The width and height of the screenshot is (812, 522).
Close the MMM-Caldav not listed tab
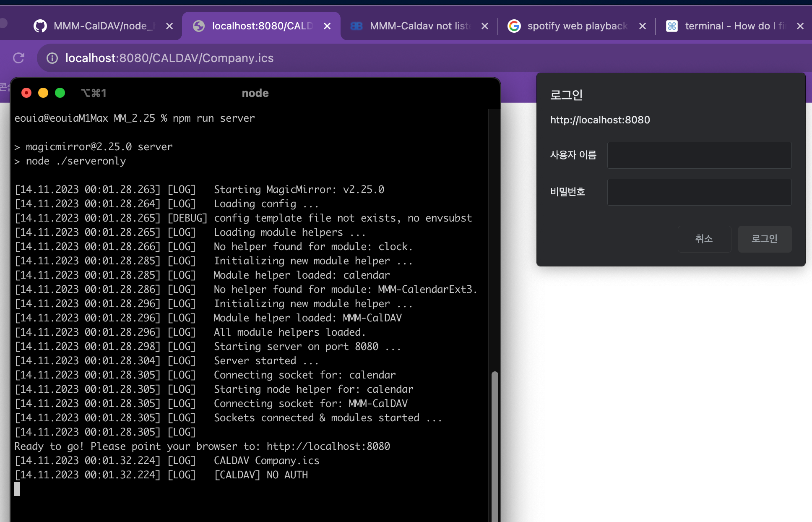(485, 26)
